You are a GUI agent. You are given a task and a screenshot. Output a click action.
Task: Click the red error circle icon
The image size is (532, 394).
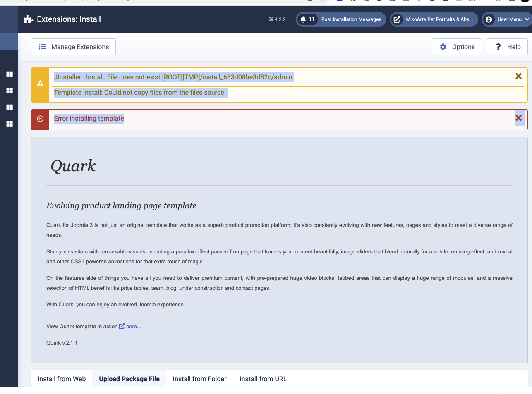(40, 119)
